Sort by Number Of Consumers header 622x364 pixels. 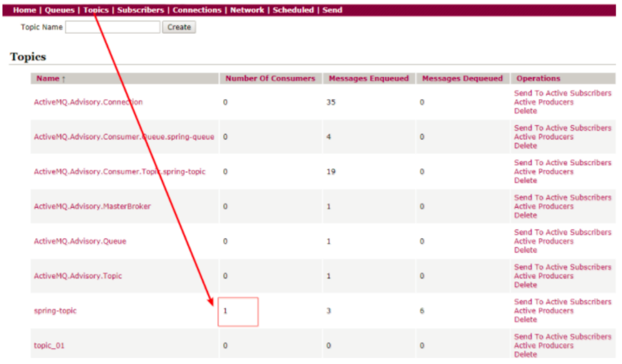(x=270, y=78)
